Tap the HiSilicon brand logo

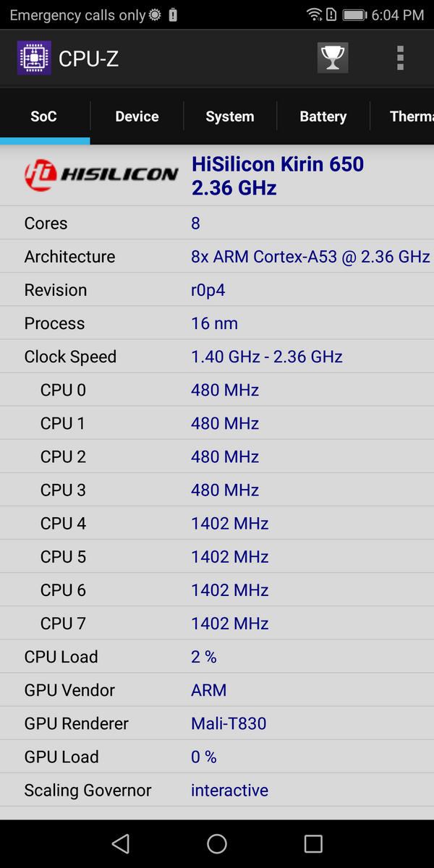pos(101,175)
